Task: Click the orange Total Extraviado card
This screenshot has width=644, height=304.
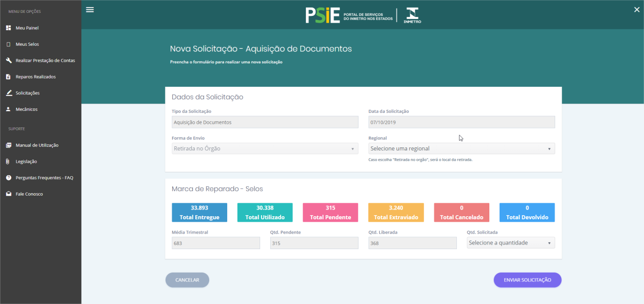Action: (x=396, y=213)
